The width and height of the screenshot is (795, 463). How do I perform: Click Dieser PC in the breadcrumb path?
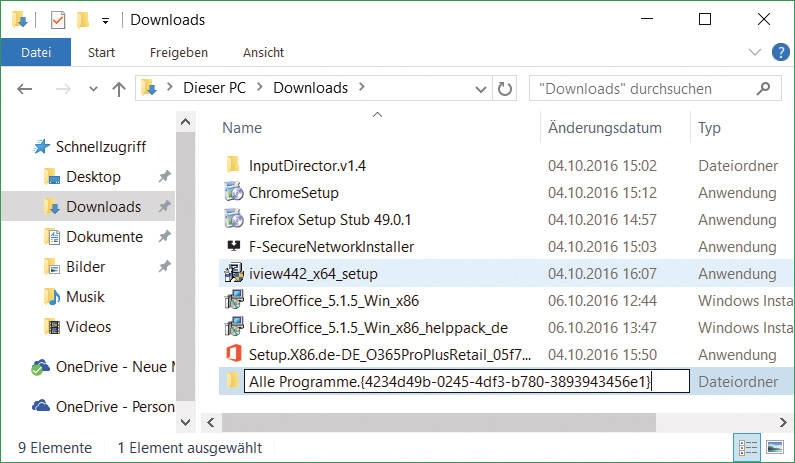click(214, 88)
